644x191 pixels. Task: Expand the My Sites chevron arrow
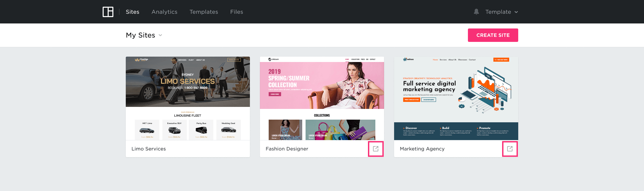[x=160, y=35]
